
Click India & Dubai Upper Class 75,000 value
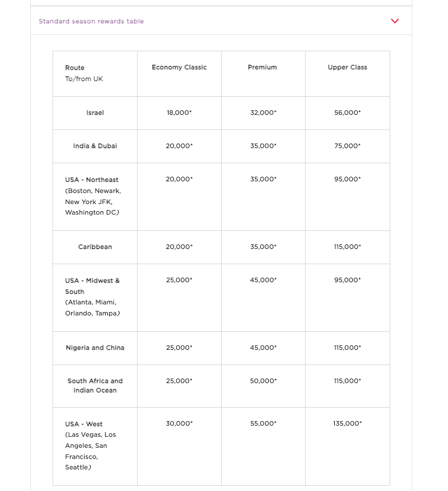pyautogui.click(x=347, y=146)
